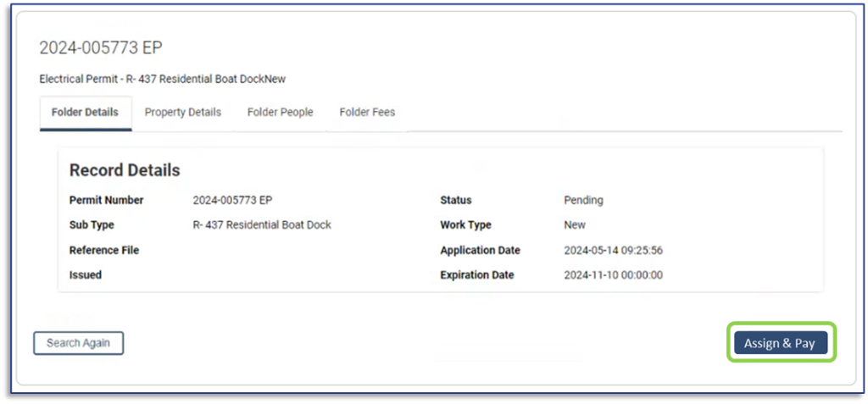Select the Expiration Date value 2024-11-10
Viewport: 868px width, 404px height.
(613, 275)
